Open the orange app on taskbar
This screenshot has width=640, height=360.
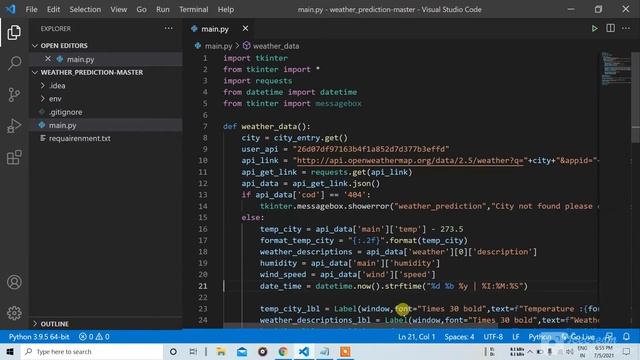[345, 351]
